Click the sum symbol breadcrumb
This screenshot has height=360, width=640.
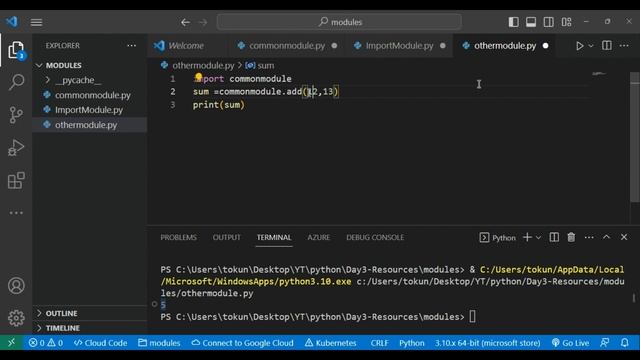point(260,65)
